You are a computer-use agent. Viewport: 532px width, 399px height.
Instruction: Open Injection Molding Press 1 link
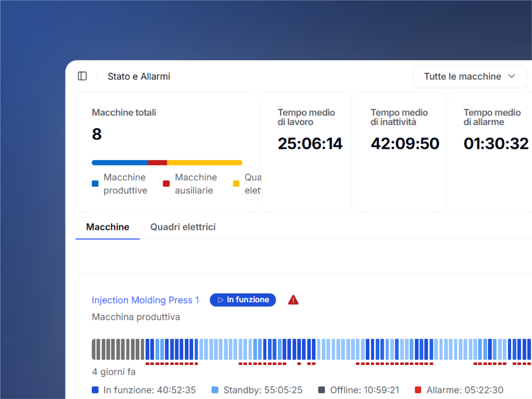145,300
